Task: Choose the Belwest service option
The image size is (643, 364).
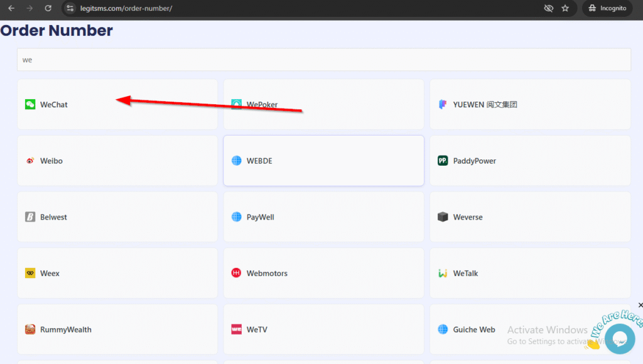Action: (x=117, y=217)
